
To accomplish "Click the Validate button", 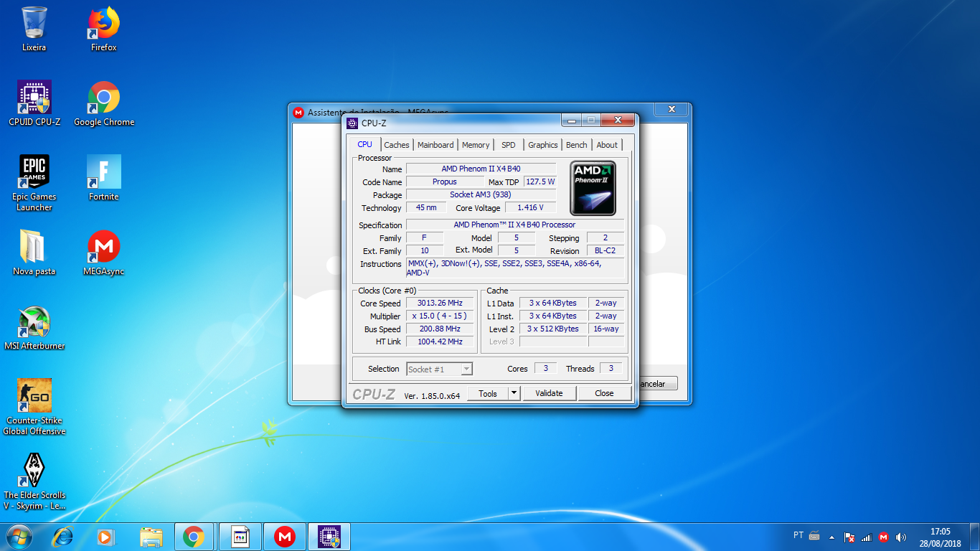I will tap(549, 393).
